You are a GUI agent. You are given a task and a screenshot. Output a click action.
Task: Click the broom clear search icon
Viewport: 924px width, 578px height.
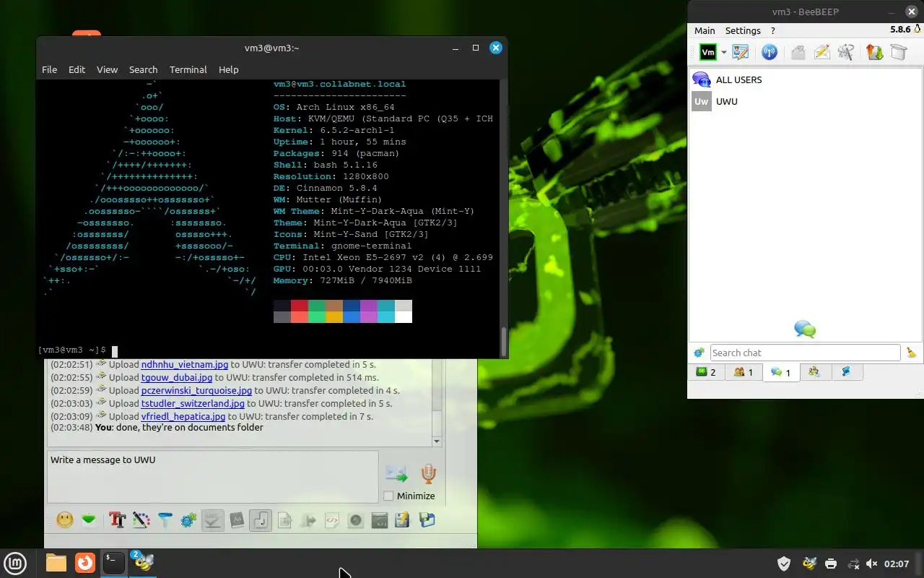click(x=911, y=353)
